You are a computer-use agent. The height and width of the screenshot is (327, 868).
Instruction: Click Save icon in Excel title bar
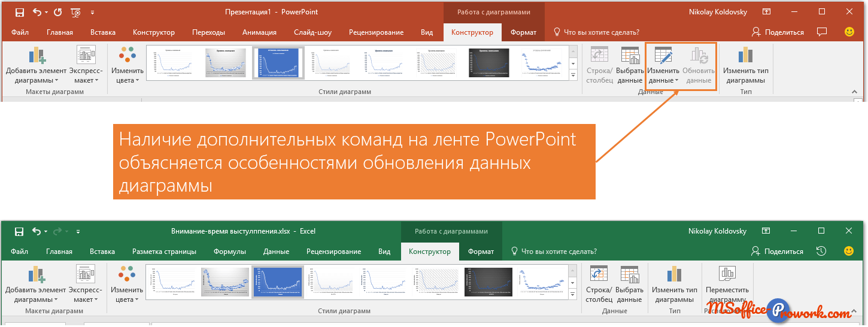(19, 231)
